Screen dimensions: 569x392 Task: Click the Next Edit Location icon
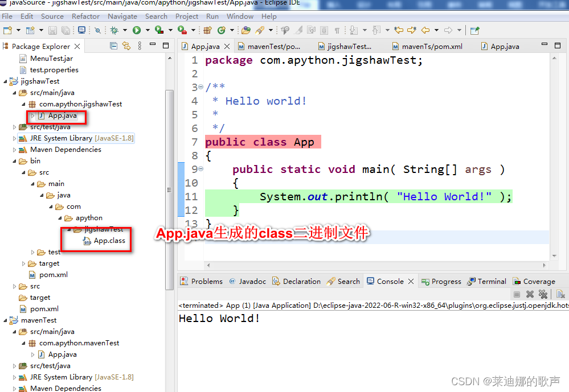[411, 30]
